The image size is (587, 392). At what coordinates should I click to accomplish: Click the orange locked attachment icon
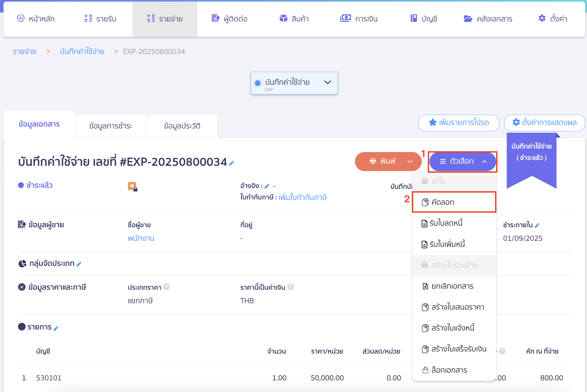(x=132, y=186)
